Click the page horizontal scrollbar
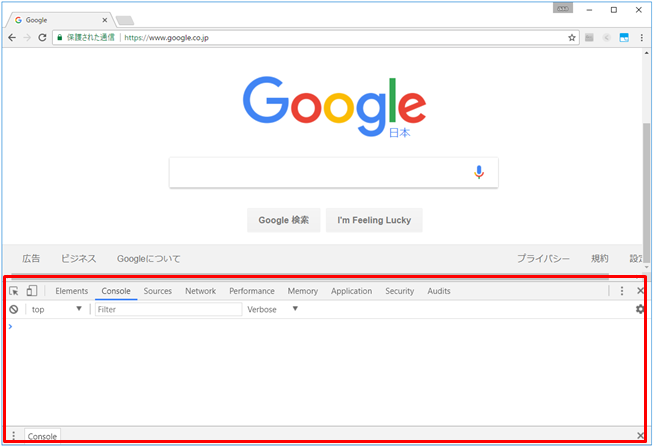This screenshot has width=654, height=447. coord(310,276)
